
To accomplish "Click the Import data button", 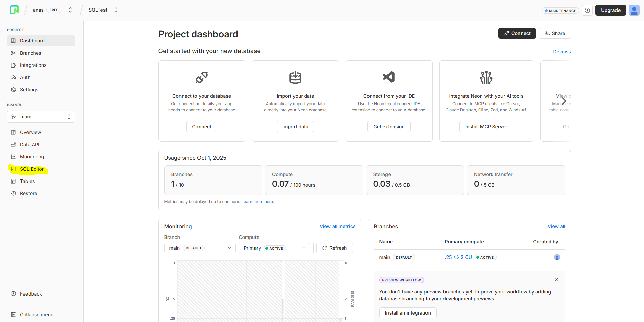I will tap(295, 127).
